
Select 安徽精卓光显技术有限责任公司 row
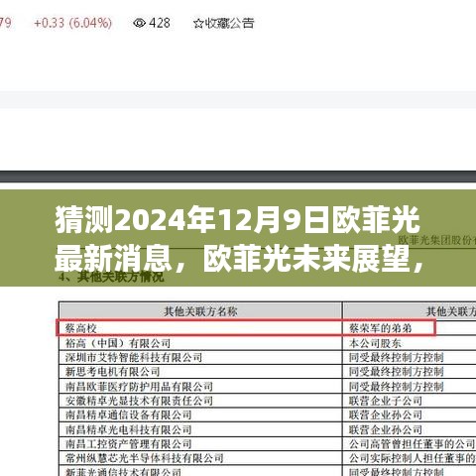point(267,401)
